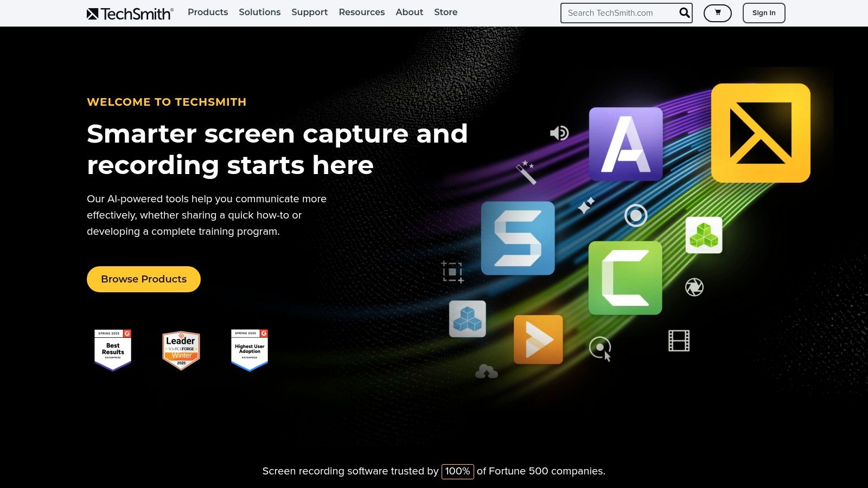Open the shopping cart icon
The height and width of the screenshot is (488, 868).
coord(717,12)
